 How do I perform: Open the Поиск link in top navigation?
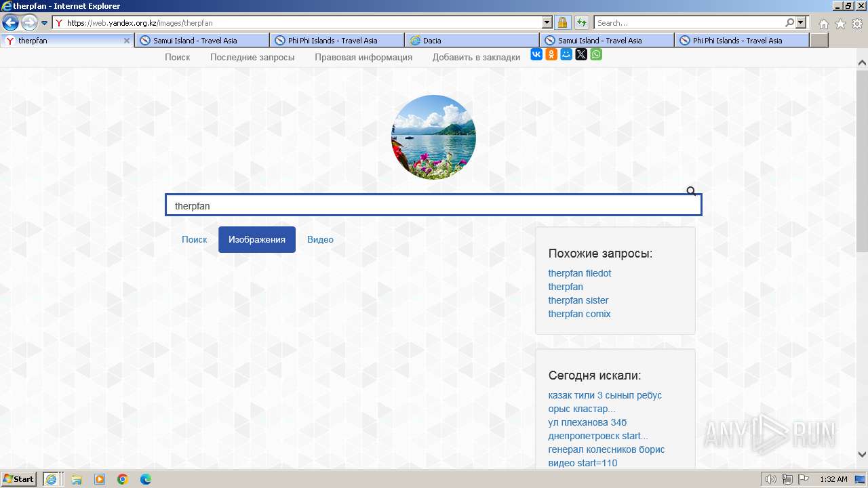[x=178, y=58]
